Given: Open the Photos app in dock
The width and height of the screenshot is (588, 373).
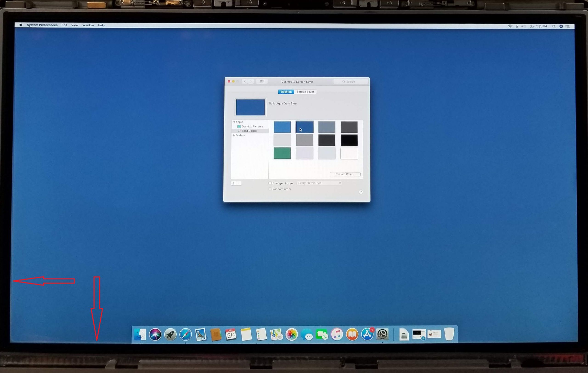Looking at the screenshot, I should click(291, 334).
